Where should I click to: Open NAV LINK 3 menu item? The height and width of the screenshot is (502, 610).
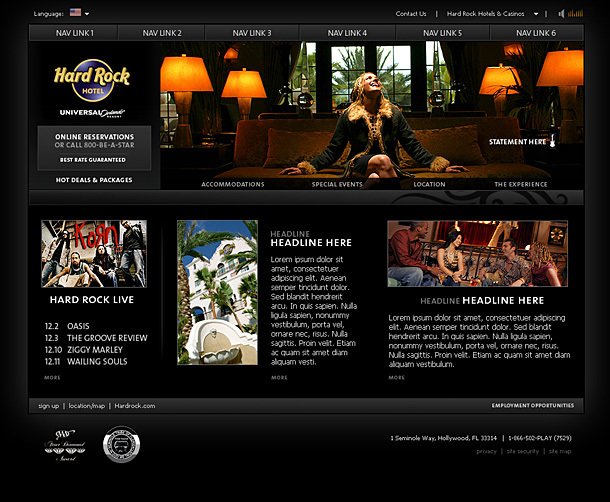252,33
